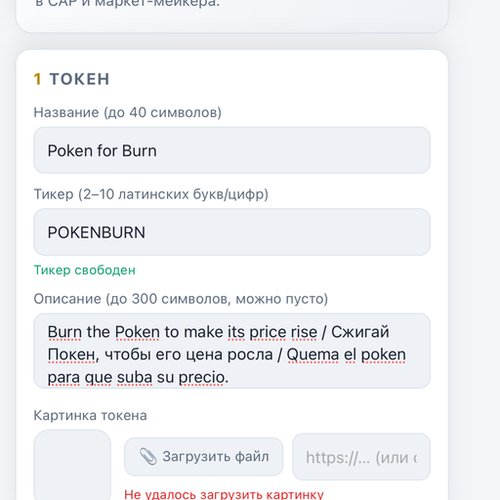The height and width of the screenshot is (500, 500).
Task: Place cursor on underlined word "Покен" in description
Action: (71, 354)
